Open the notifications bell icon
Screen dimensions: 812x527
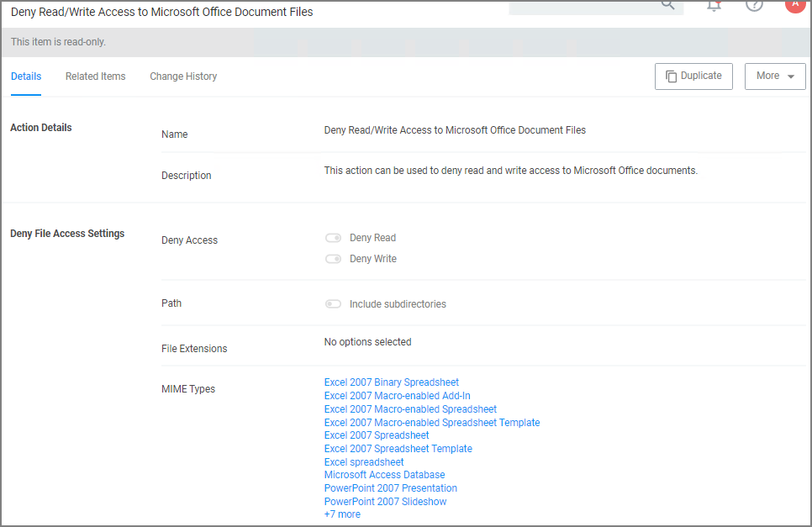(x=714, y=5)
